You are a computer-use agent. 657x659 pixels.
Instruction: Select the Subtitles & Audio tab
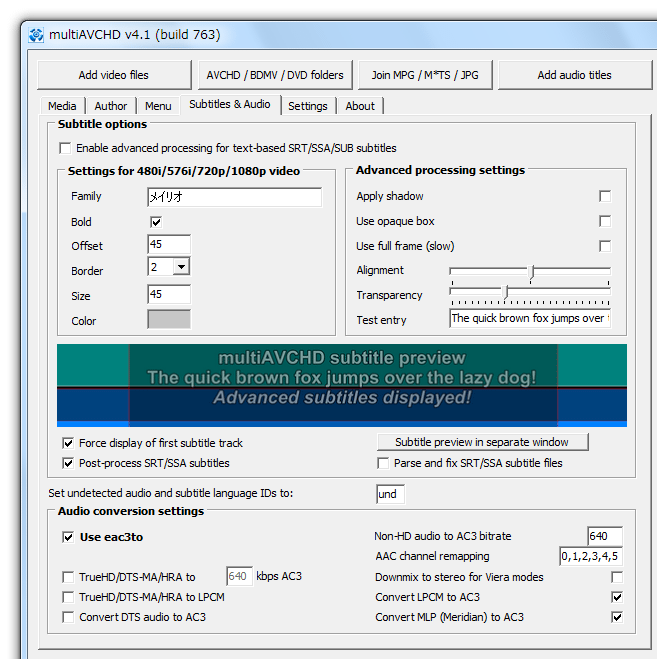[230, 104]
